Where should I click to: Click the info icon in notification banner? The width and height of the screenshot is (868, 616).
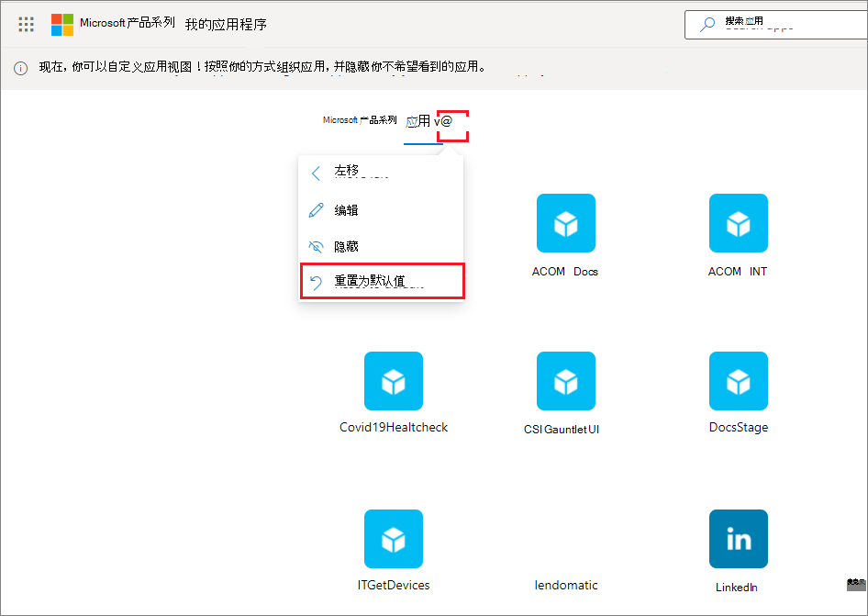click(x=20, y=68)
